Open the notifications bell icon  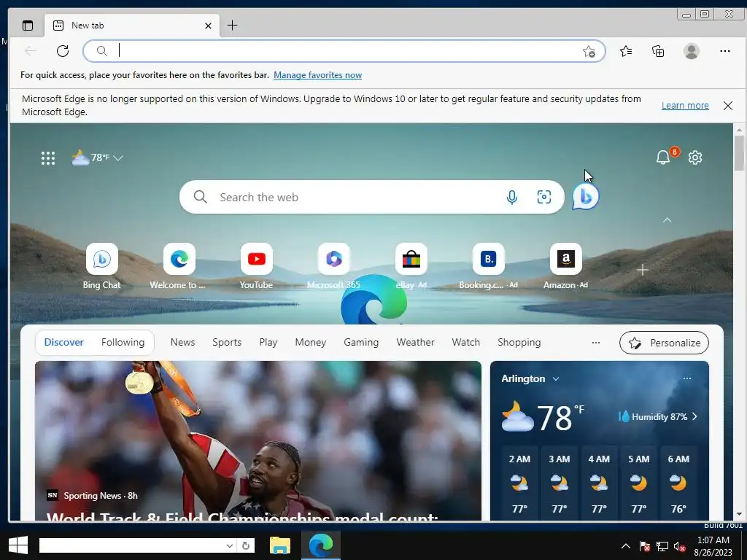click(x=663, y=157)
